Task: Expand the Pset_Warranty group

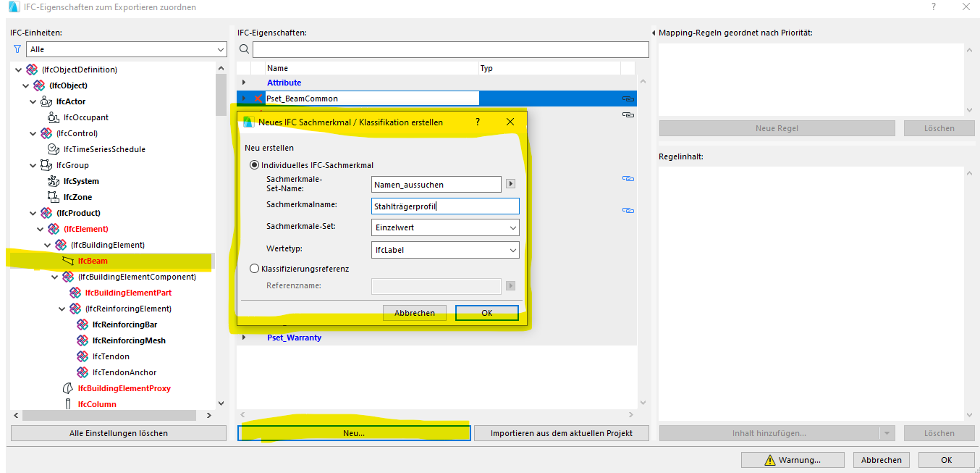Action: click(x=244, y=338)
